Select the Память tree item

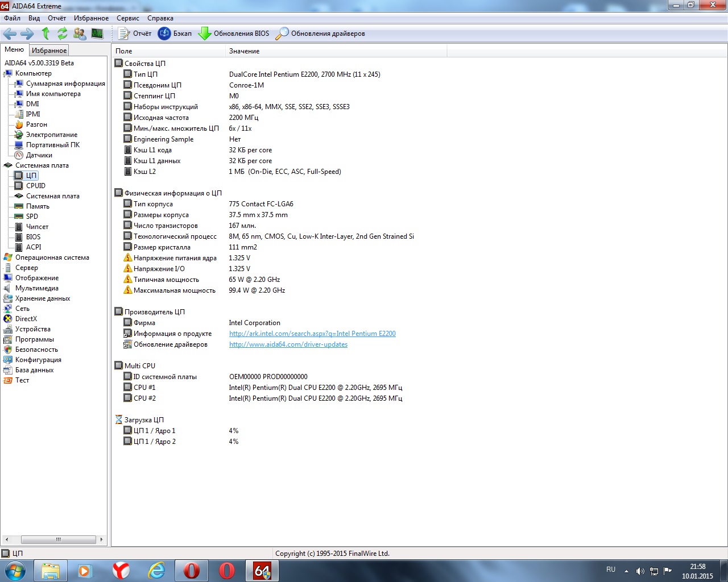coord(38,206)
